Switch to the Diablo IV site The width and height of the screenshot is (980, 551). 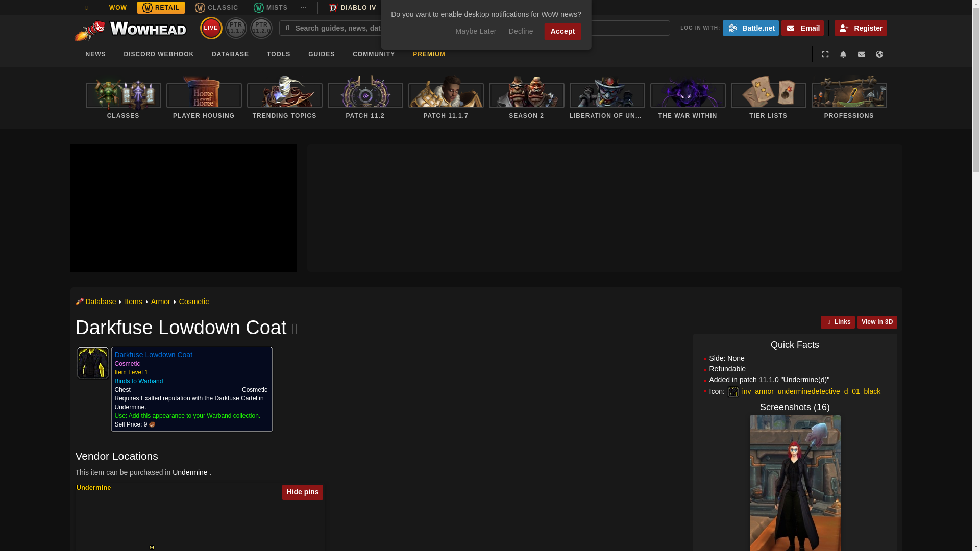coord(353,8)
